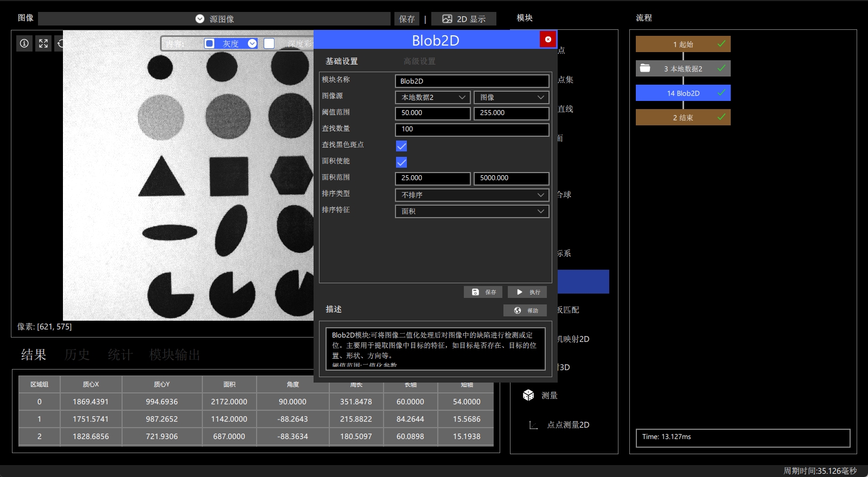Click the image info icon
Screen dimensions: 868x477
click(x=24, y=43)
